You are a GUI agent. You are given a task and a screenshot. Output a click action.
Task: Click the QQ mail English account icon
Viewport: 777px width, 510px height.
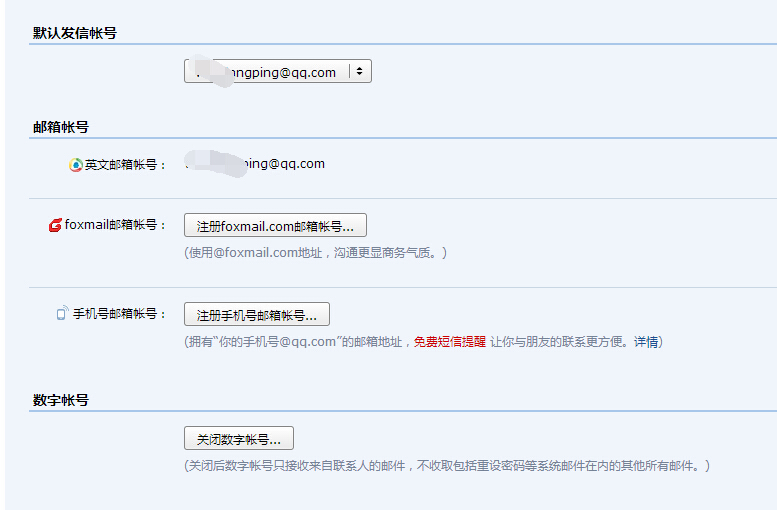coord(75,165)
